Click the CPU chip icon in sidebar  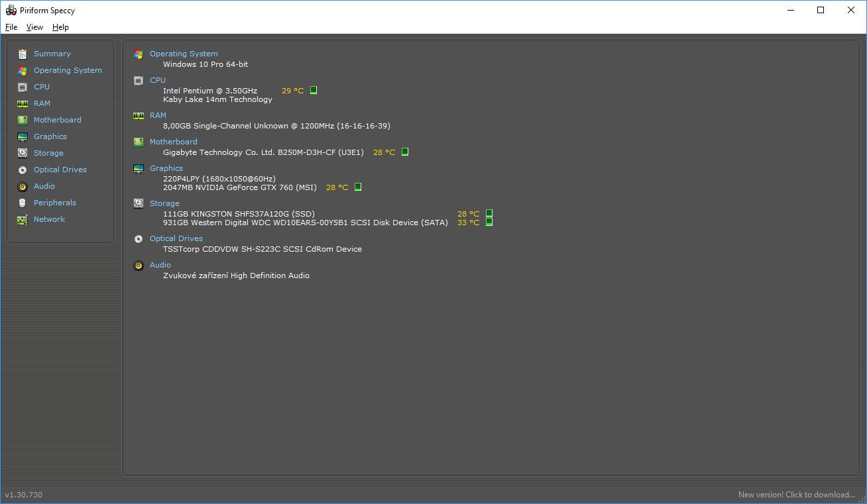click(x=23, y=87)
